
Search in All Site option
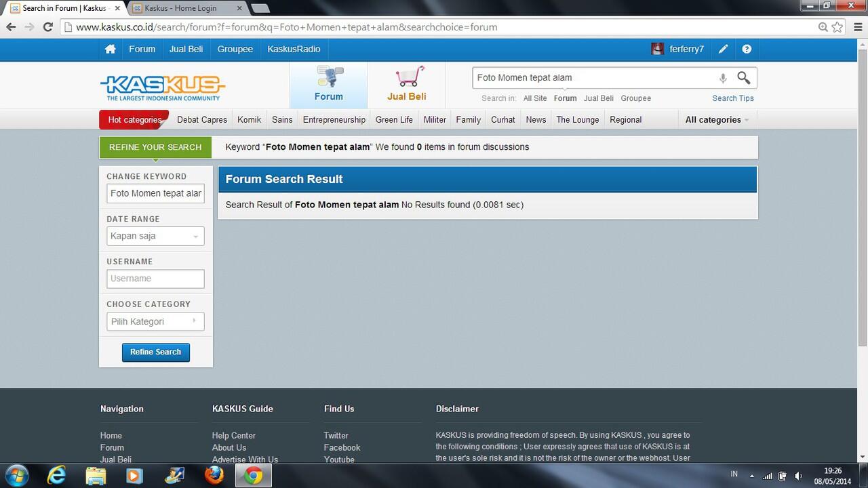click(535, 98)
